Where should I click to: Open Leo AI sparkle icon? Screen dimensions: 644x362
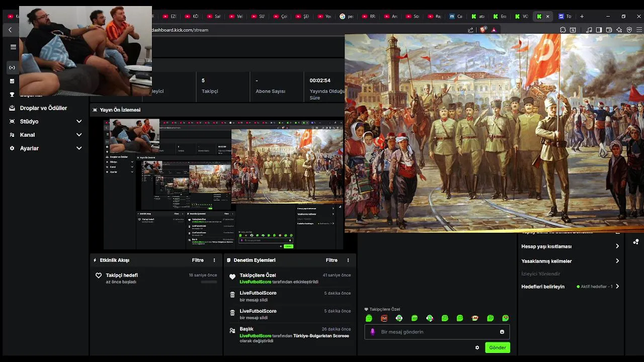pos(619,30)
